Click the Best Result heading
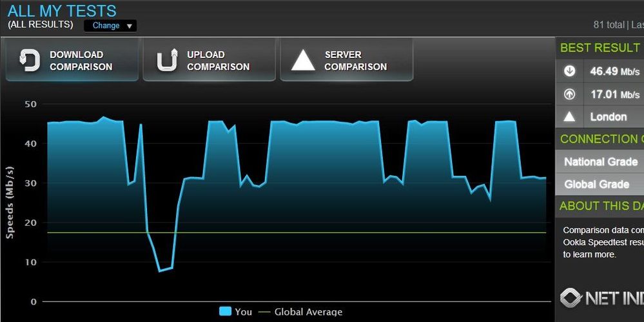644x322 pixels. pyautogui.click(x=600, y=48)
